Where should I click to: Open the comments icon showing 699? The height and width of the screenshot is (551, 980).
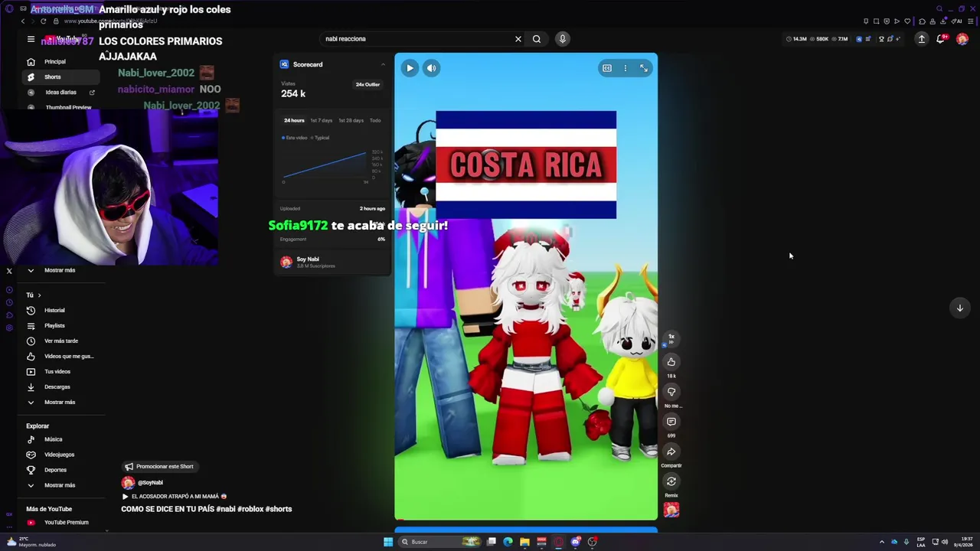[671, 422]
